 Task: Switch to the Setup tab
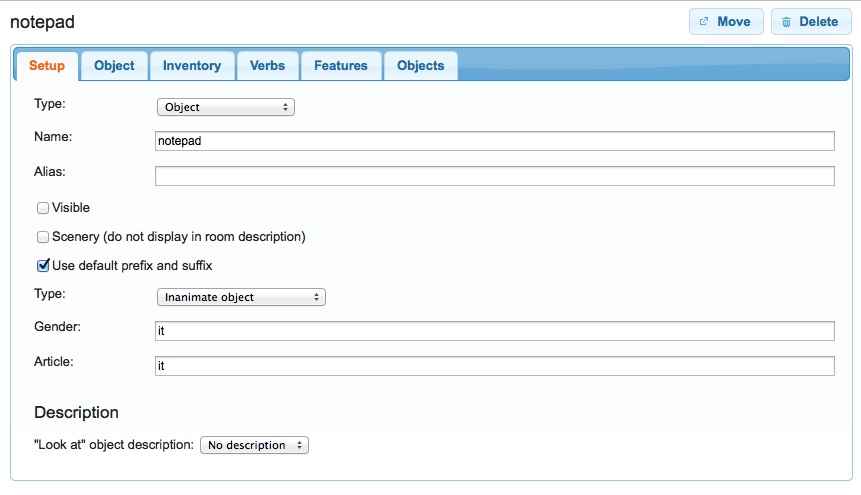tap(47, 66)
